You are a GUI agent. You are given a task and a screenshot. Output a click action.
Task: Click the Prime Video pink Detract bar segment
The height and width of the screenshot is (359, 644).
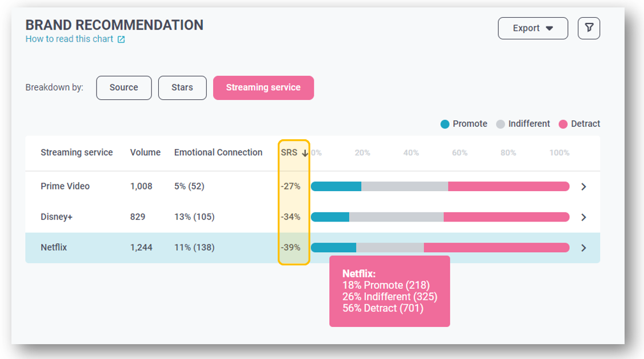[509, 187]
